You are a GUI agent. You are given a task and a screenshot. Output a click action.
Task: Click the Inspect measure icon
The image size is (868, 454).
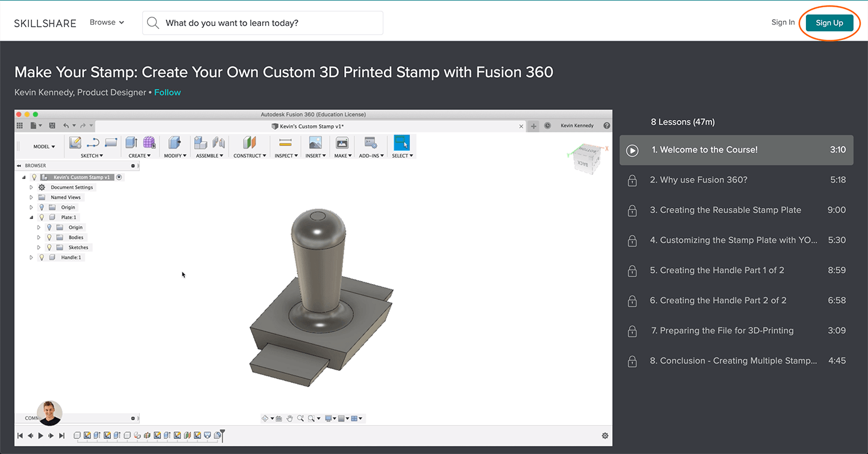(285, 143)
